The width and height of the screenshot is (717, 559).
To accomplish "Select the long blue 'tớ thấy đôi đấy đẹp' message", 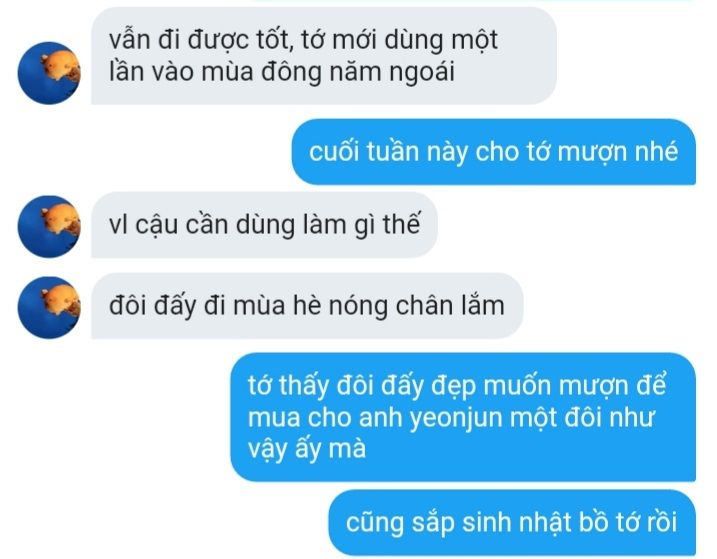I will tap(463, 417).
